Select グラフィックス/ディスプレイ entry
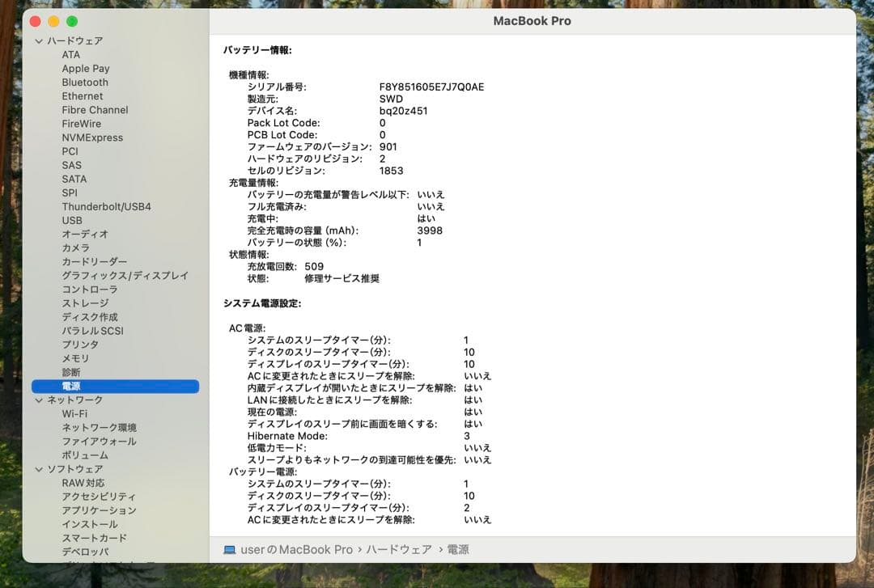This screenshot has width=874, height=588. pos(125,276)
